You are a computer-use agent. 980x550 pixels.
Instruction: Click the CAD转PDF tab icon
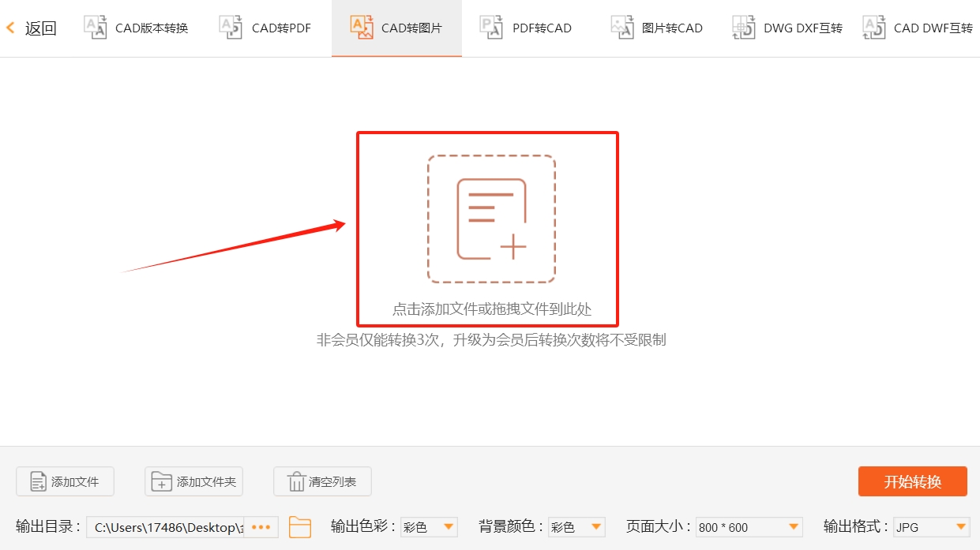[x=231, y=28]
